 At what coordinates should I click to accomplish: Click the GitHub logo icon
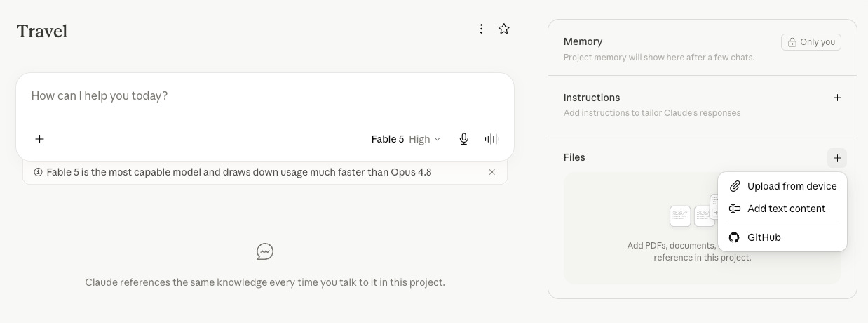click(734, 237)
